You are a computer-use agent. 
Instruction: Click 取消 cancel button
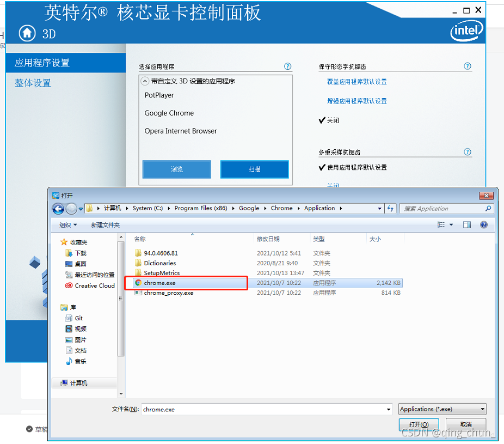(466, 424)
